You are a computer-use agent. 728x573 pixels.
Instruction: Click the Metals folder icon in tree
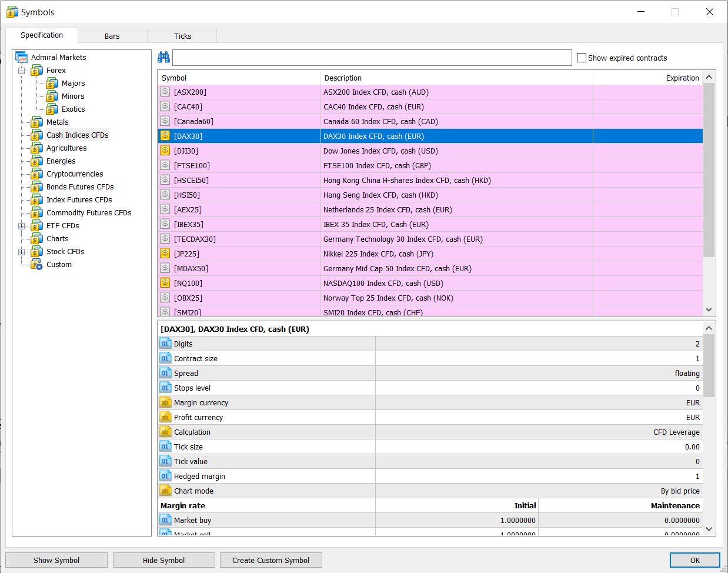click(36, 122)
